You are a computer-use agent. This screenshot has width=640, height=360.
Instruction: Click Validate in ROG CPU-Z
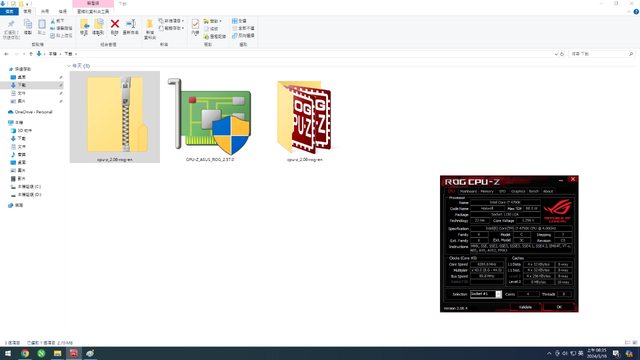point(525,307)
